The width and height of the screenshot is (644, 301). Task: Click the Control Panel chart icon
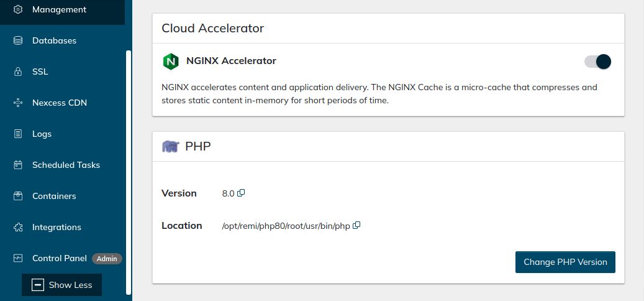tap(18, 258)
